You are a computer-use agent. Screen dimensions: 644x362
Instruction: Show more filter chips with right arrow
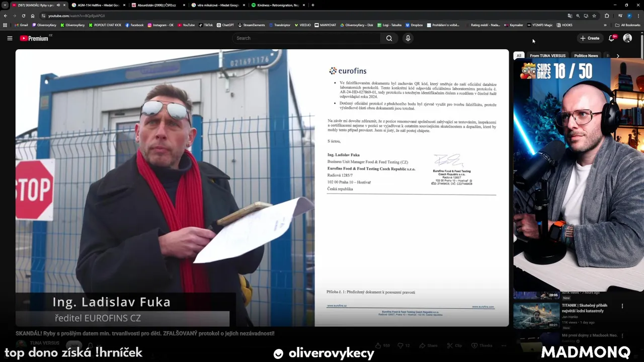pyautogui.click(x=618, y=56)
